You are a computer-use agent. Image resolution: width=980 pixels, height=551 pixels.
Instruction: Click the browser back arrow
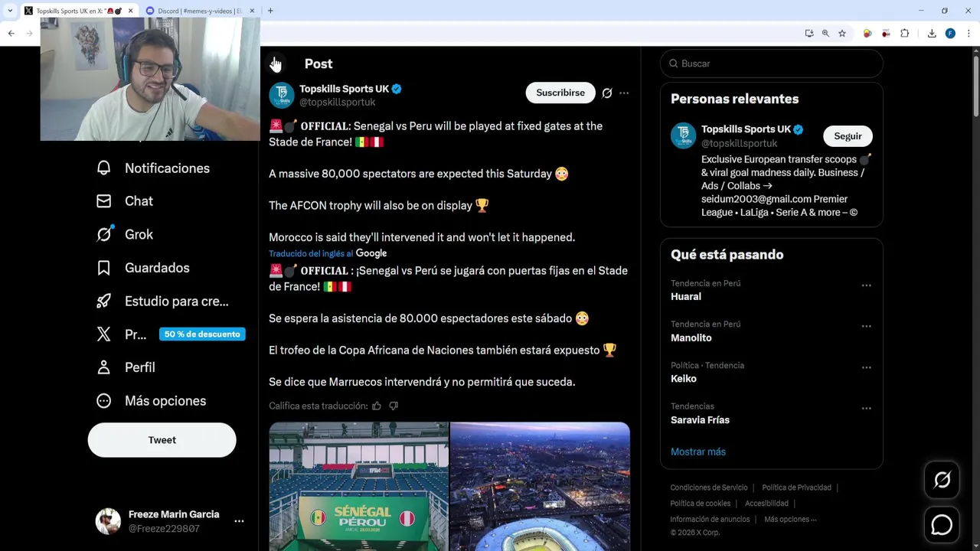pos(11,33)
